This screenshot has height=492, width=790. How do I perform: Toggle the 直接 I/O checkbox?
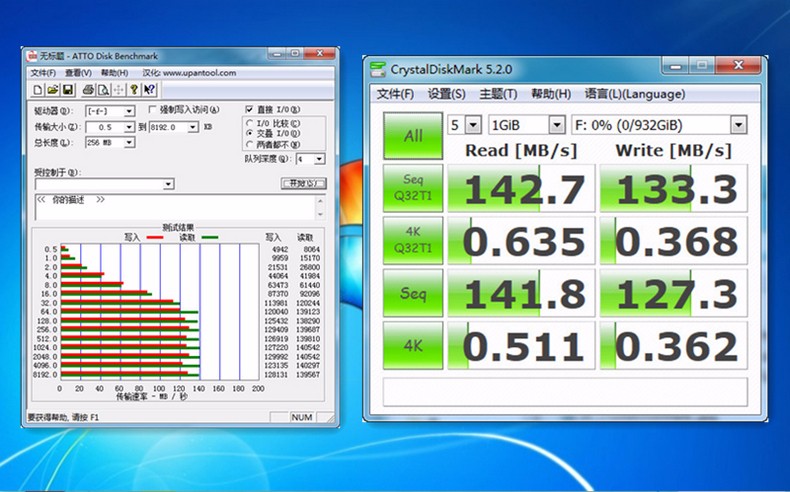coord(249,109)
